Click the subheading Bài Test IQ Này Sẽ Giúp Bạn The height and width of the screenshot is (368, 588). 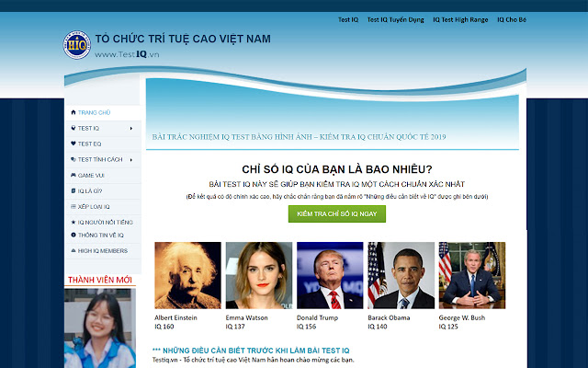337,184
